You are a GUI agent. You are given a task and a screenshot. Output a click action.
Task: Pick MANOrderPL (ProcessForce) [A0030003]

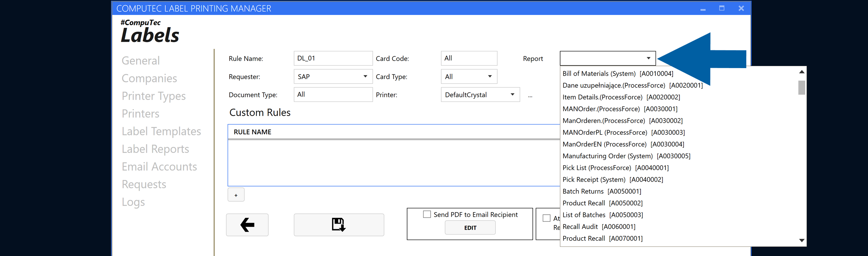tap(624, 132)
